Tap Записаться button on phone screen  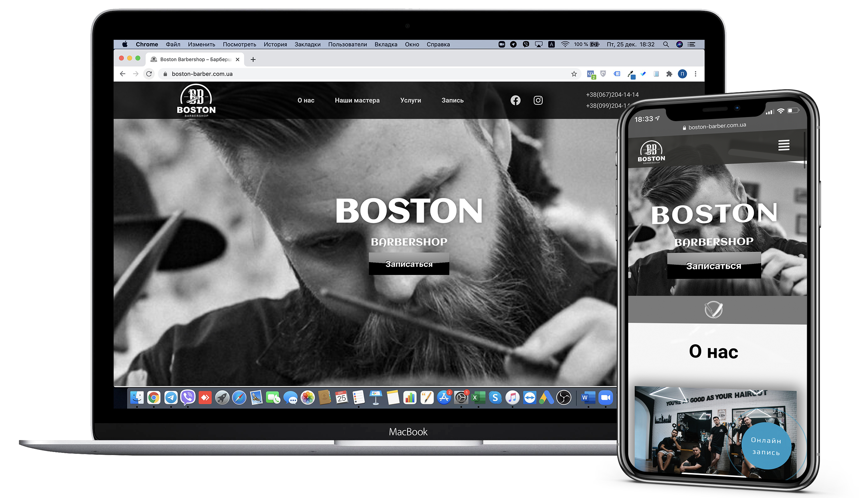(x=714, y=266)
